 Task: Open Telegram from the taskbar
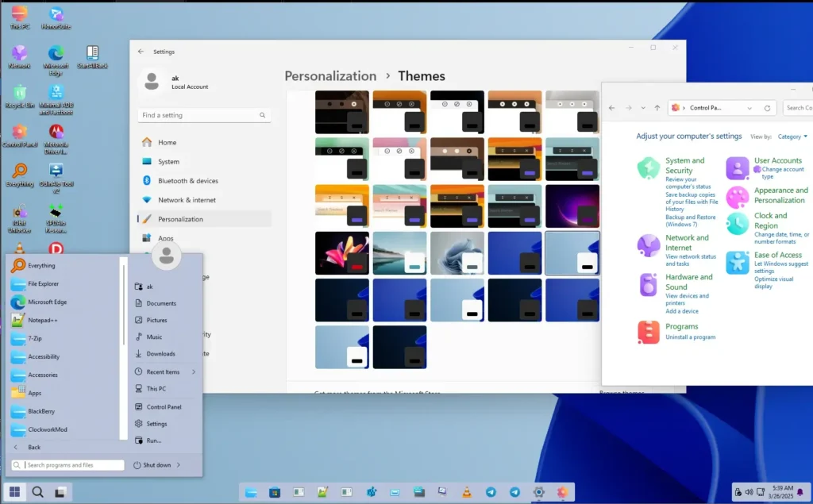[492, 492]
